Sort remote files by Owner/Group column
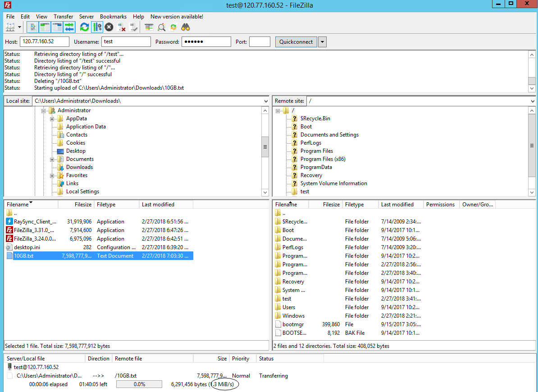Viewport: 538px width, 392px height. tap(477, 205)
